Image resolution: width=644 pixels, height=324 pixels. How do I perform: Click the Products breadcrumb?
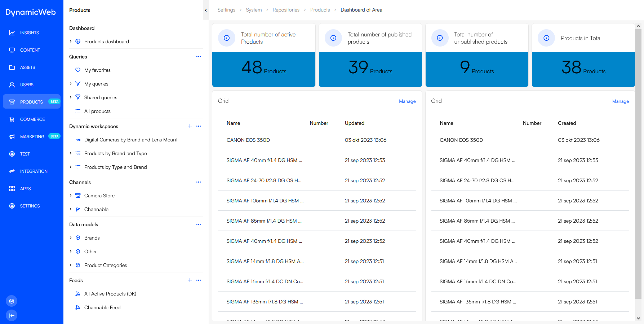pos(320,10)
